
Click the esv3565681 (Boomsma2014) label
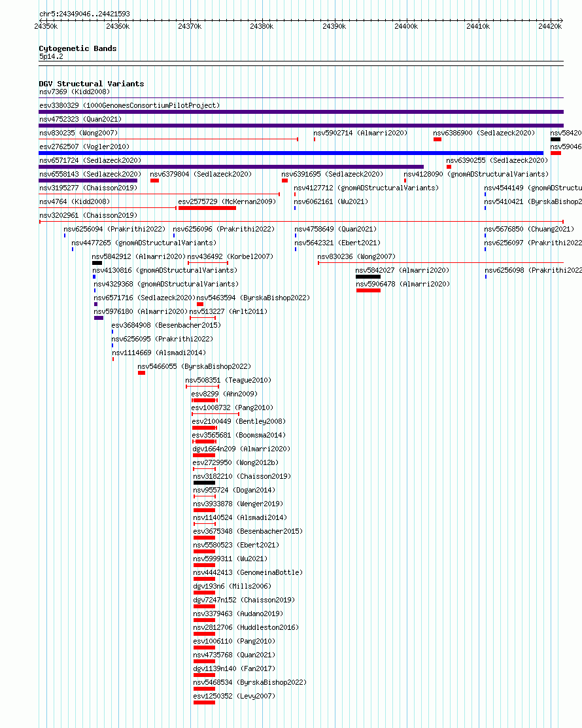(x=239, y=436)
